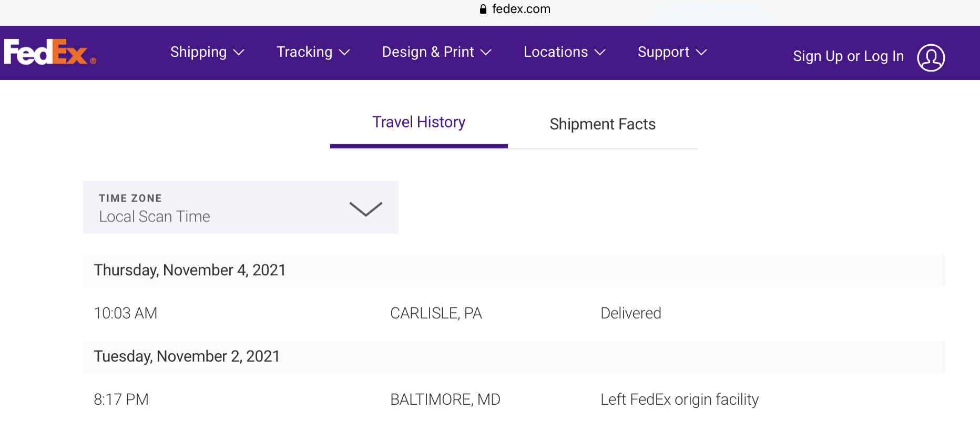
Task: Select the Left FedEx origin facility entry
Action: 679,399
